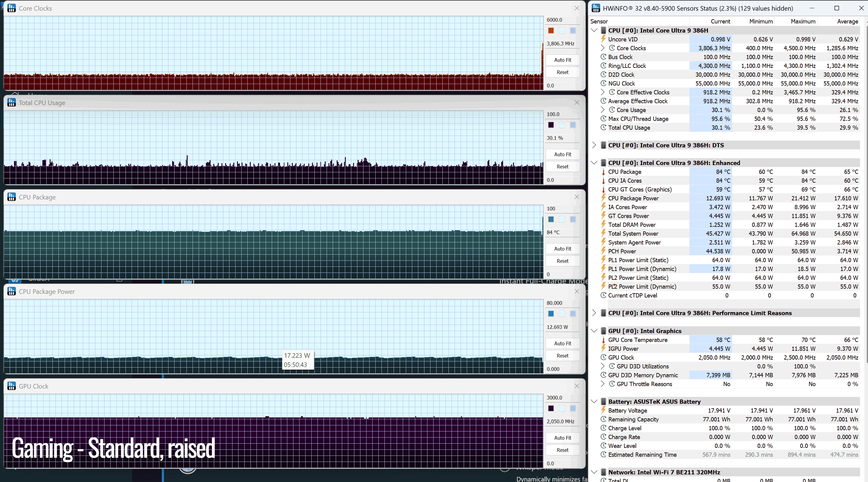This screenshot has height=482, width=868.
Task: Expand the GPU Throttle Reasons row
Action: [603, 384]
